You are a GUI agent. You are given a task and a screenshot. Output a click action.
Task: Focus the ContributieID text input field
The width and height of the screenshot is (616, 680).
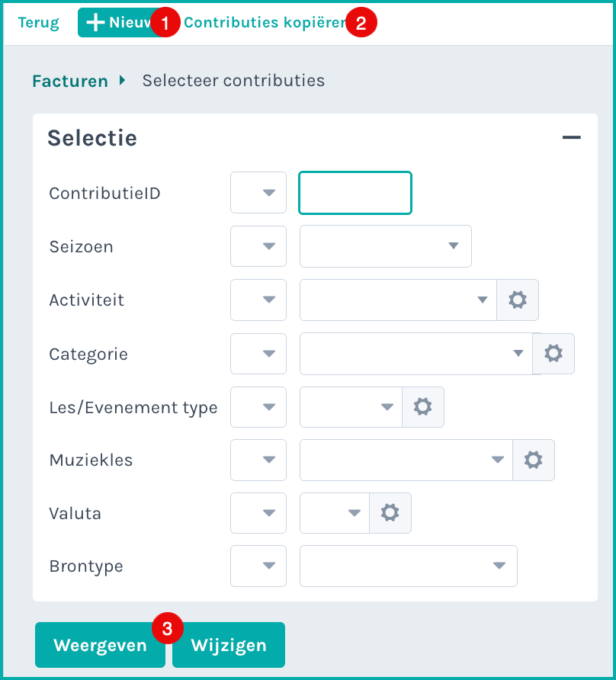(355, 193)
